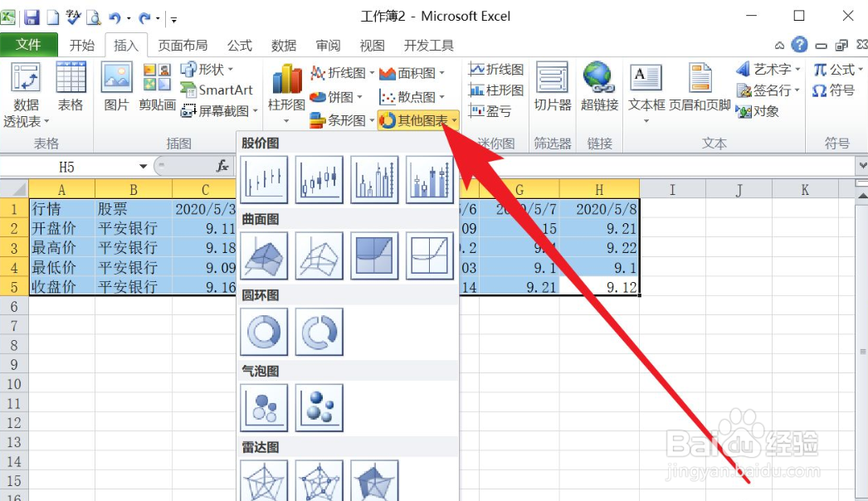This screenshot has width=868, height=501.
Task: Switch to the 审阅 ribbon tab
Action: pyautogui.click(x=328, y=45)
